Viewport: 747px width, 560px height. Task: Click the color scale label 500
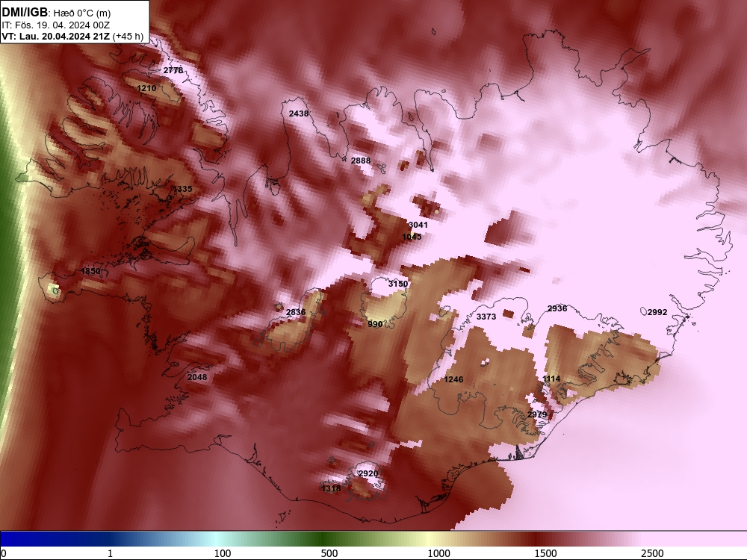click(x=329, y=553)
